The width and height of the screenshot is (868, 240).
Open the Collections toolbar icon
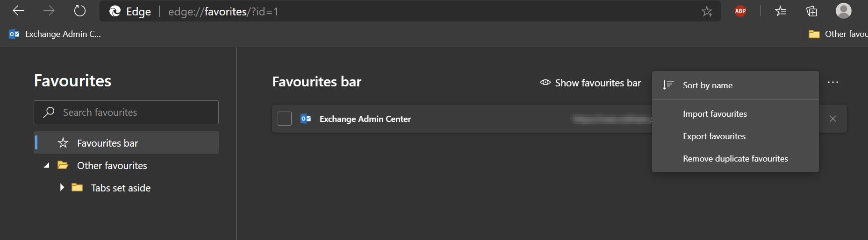812,11
